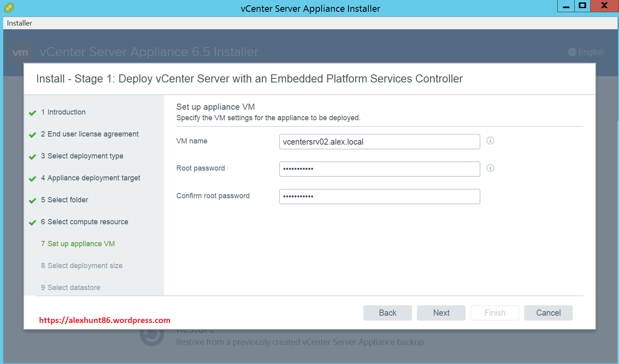Click the green checkmark next to Introduction

click(x=32, y=113)
